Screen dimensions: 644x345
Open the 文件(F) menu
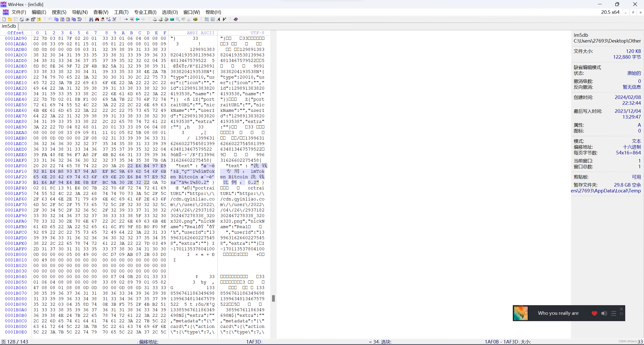(x=19, y=12)
